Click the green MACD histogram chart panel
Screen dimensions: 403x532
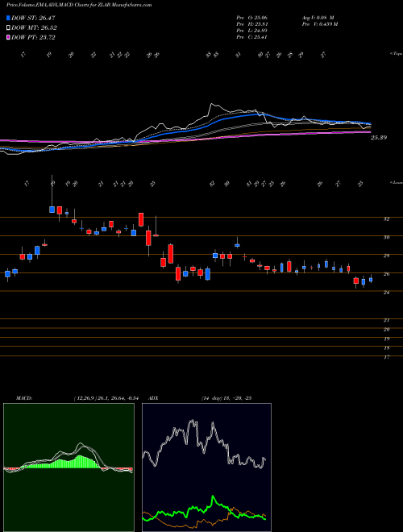(x=69, y=468)
